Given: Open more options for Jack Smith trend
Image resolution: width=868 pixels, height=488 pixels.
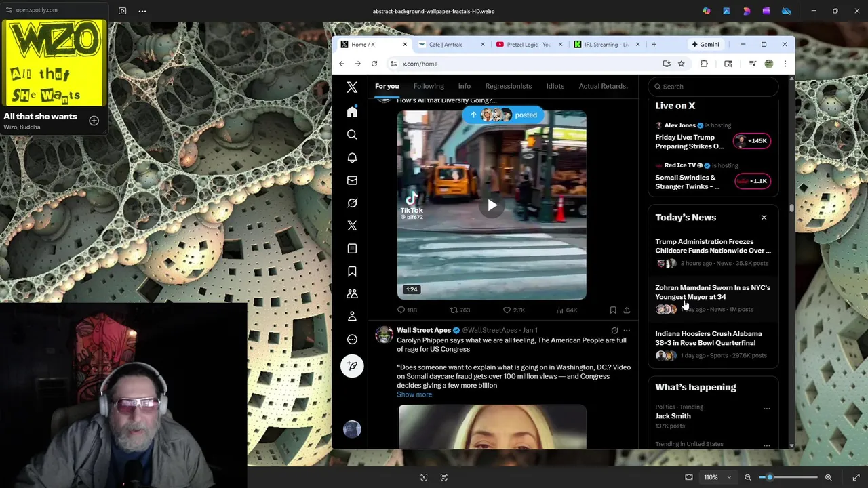Looking at the screenshot, I should 766,409.
